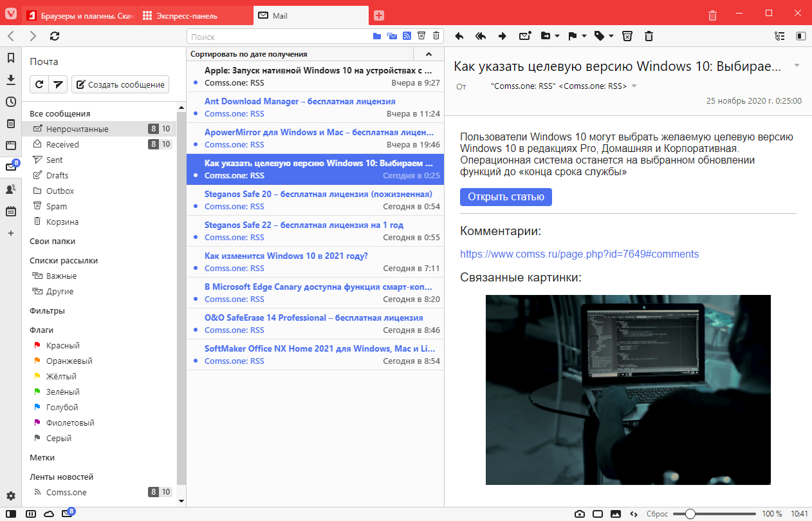812x521 pixels.
Task: Switch to Браузеры и плагины tab
Action: pyautogui.click(x=79, y=15)
